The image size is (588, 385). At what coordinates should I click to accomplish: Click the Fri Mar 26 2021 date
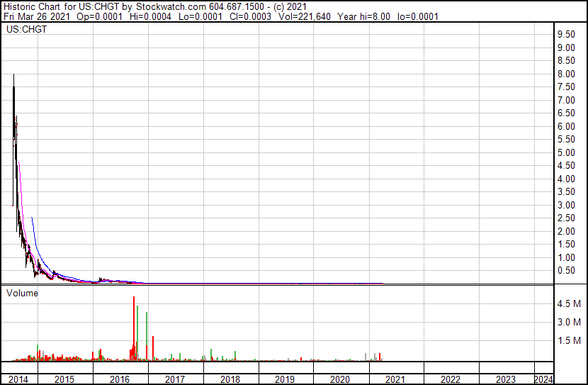point(36,16)
